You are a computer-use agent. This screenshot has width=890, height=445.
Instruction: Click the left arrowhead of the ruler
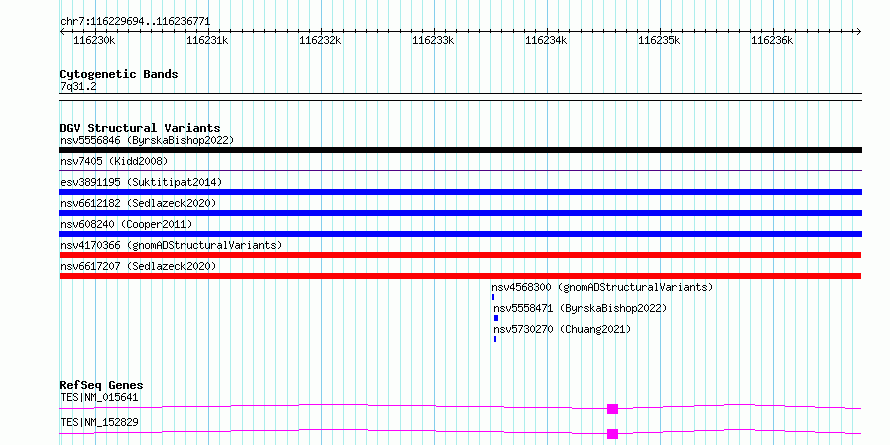coord(62,31)
